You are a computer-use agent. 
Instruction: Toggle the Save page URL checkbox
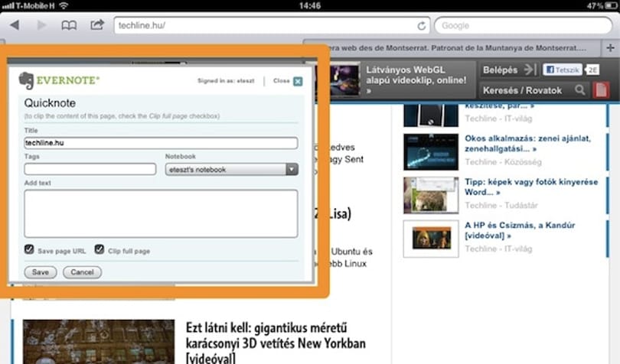click(x=29, y=249)
